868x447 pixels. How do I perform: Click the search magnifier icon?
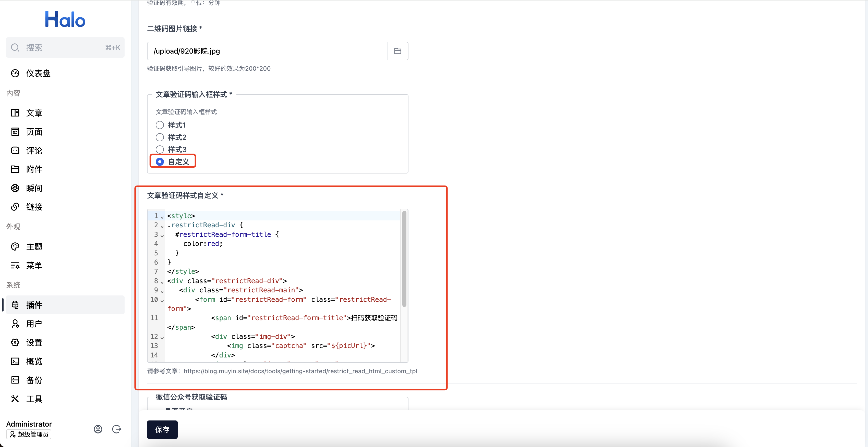click(x=15, y=47)
